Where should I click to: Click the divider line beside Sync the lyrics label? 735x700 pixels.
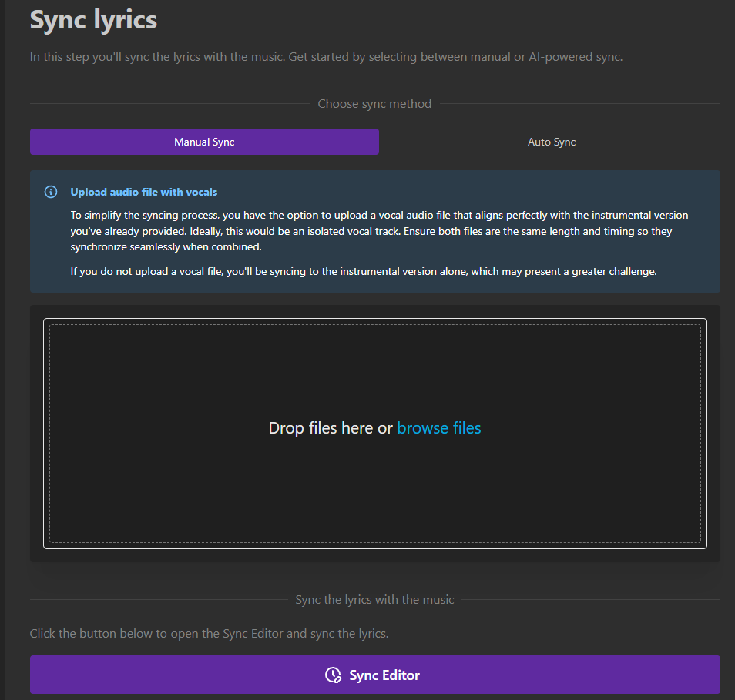coord(159,600)
